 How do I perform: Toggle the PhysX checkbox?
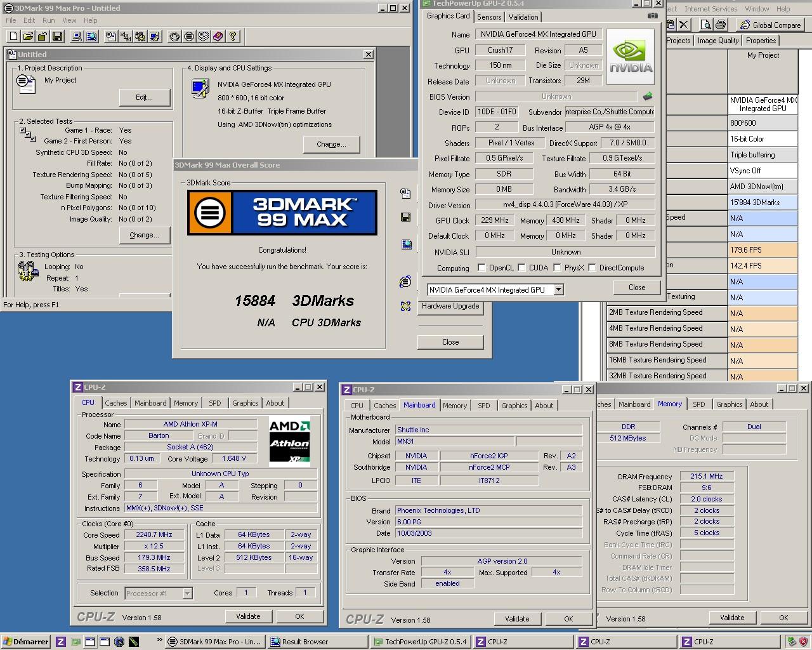pyautogui.click(x=557, y=268)
